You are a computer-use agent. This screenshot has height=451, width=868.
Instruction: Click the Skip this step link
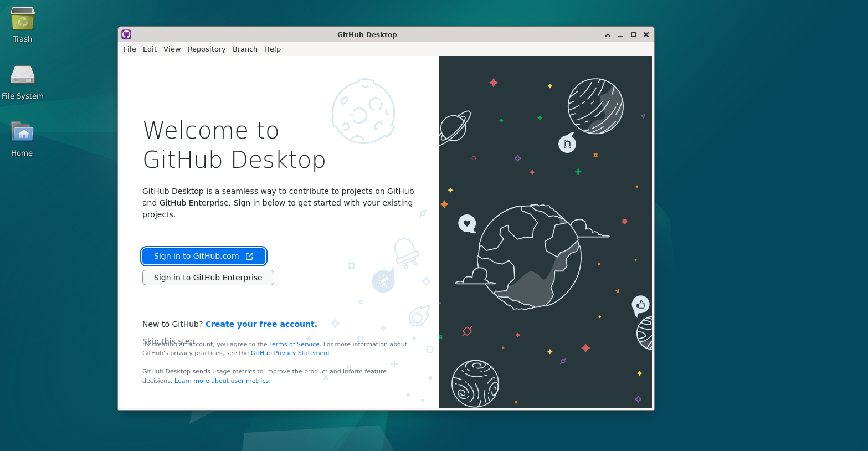click(168, 341)
